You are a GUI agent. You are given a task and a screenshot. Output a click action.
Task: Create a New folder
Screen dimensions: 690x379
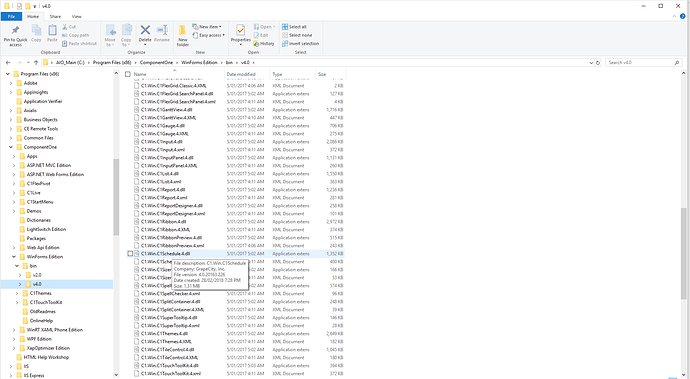pyautogui.click(x=183, y=35)
